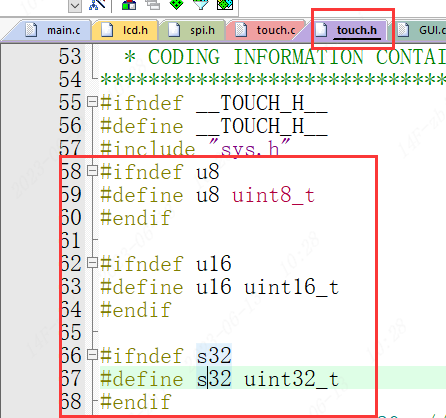Screen dimensions: 446x418
Task: Open Options for Target wand icon
Action: [97, 5]
